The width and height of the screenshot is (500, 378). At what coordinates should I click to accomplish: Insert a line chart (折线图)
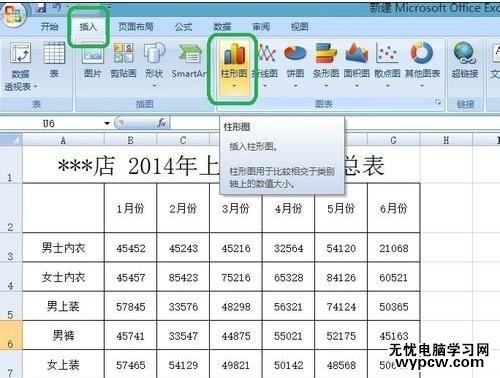click(x=266, y=65)
